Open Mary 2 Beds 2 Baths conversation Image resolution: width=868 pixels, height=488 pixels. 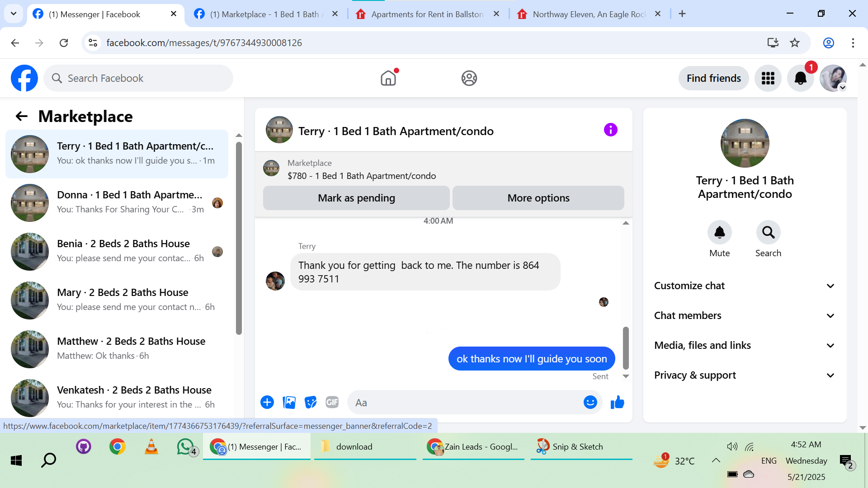(117, 300)
